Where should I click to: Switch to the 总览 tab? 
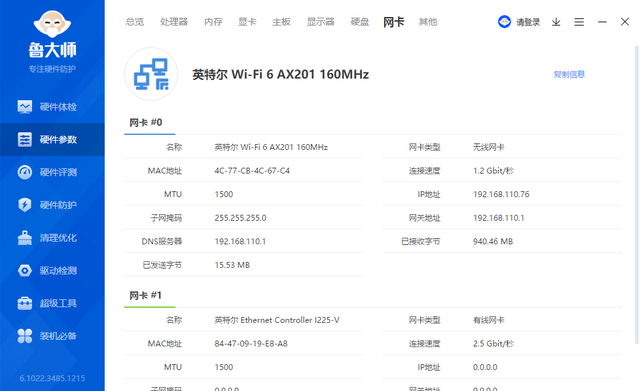[x=135, y=22]
